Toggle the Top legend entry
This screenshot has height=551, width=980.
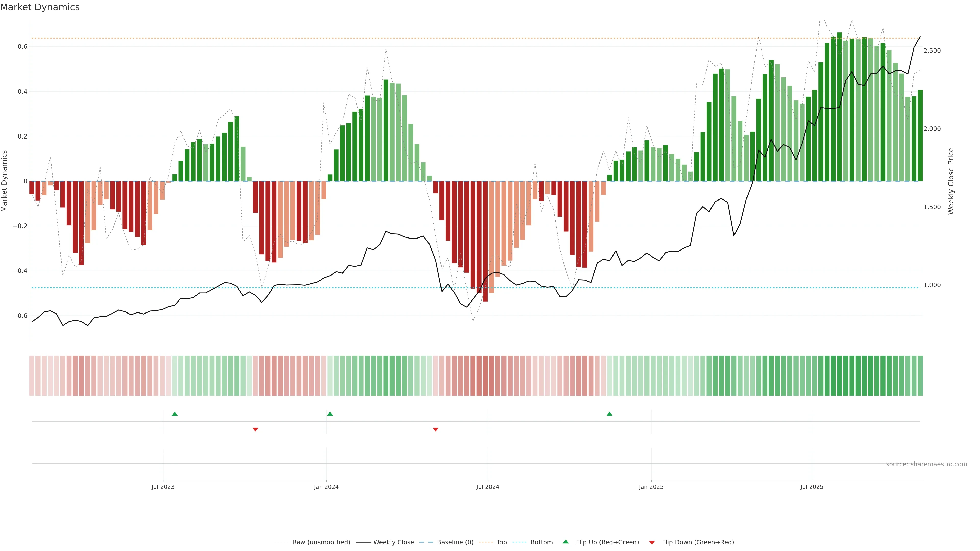[501, 542]
